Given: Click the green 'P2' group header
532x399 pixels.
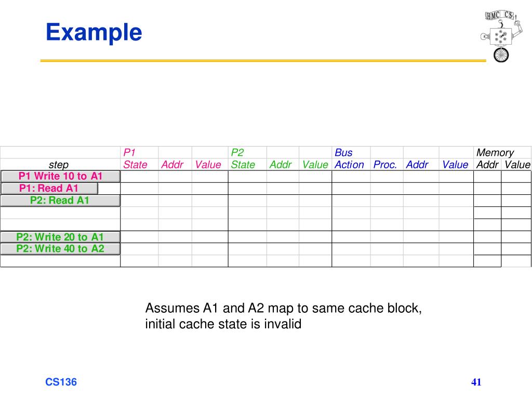Looking at the screenshot, I should (237, 152).
